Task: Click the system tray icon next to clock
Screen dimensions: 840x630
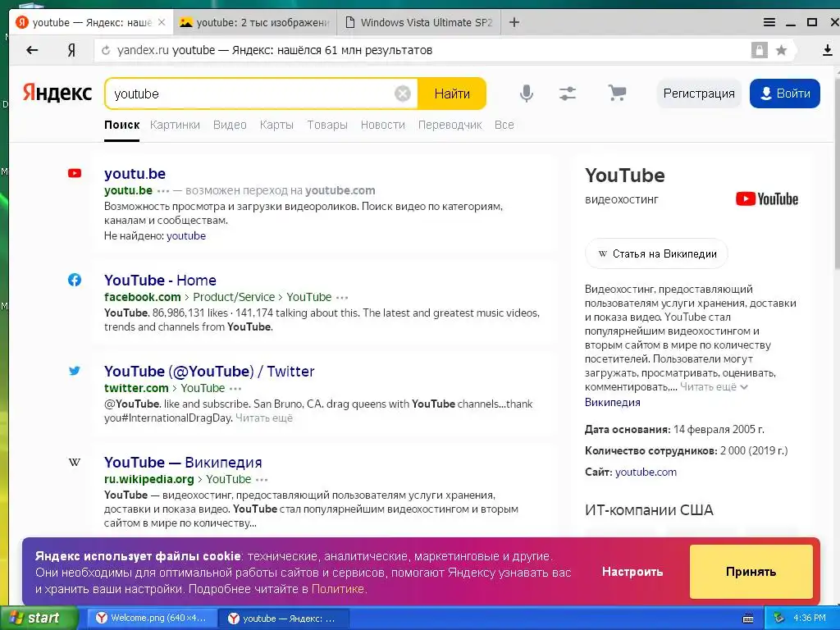Action: click(778, 619)
